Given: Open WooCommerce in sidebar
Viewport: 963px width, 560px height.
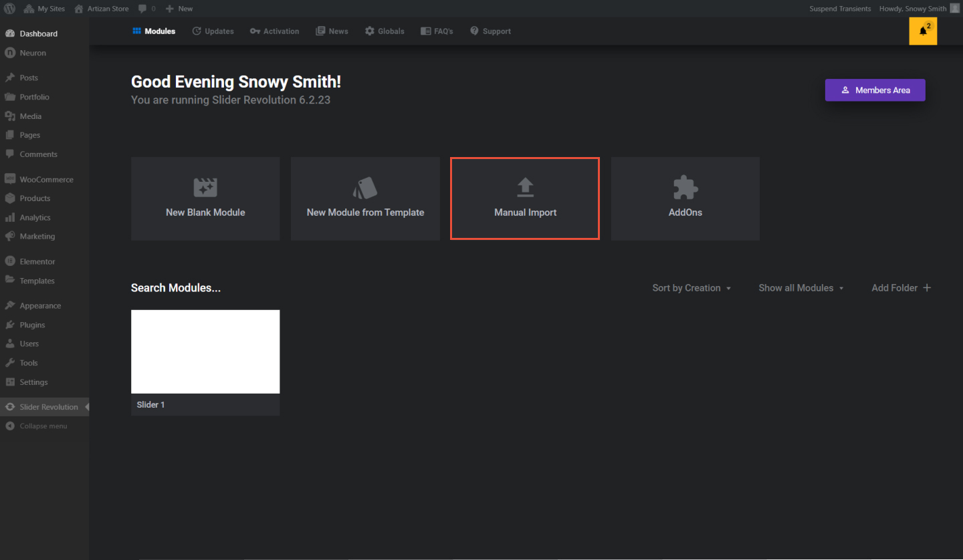Looking at the screenshot, I should [x=44, y=179].
